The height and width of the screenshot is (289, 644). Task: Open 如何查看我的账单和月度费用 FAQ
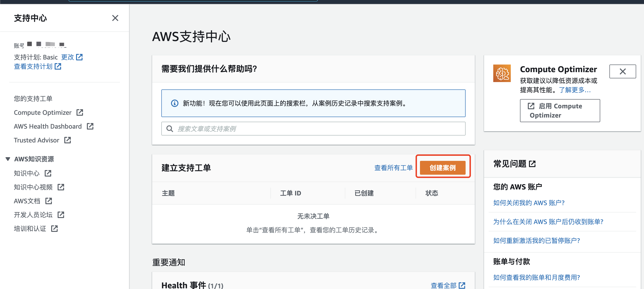(x=537, y=277)
